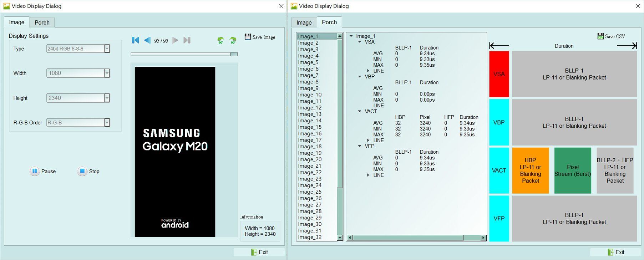Click the 93 / 93 frame counter

pos(161,41)
